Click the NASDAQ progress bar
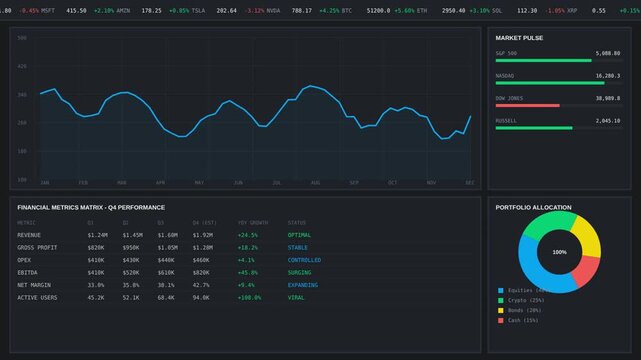Screen dimensions: 641x360 pyautogui.click(x=550, y=83)
